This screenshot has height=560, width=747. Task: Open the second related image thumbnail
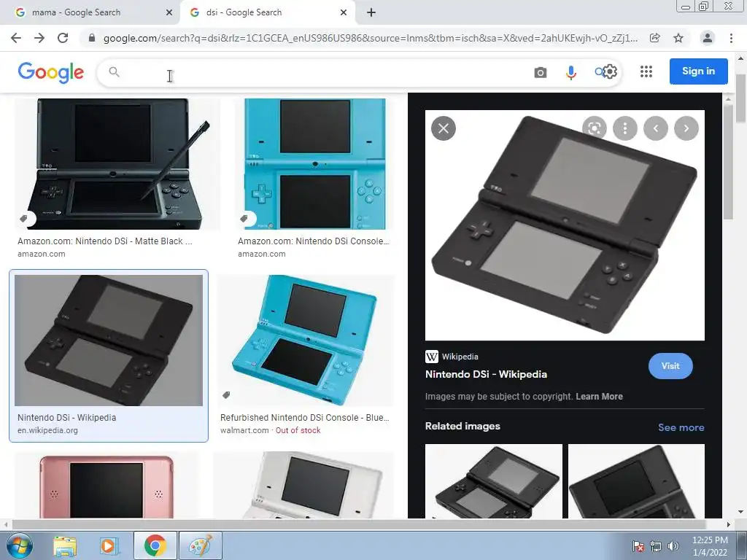click(x=636, y=481)
